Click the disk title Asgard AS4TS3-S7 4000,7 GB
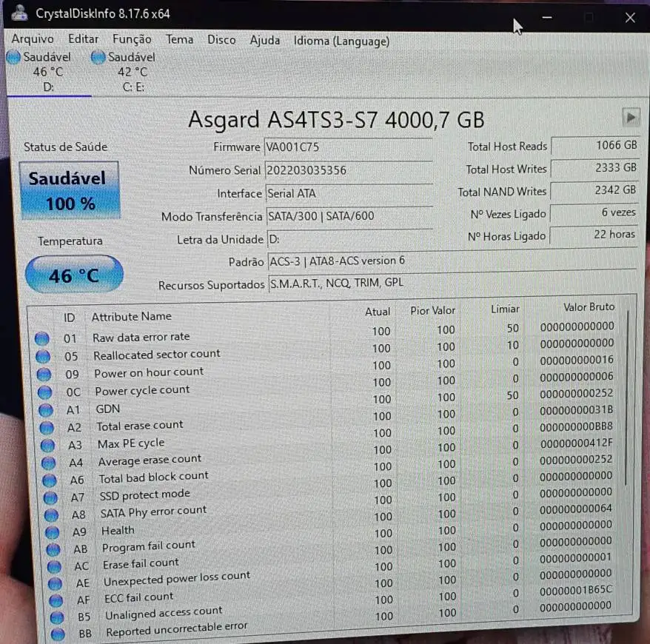The image size is (650, 644). [x=336, y=120]
